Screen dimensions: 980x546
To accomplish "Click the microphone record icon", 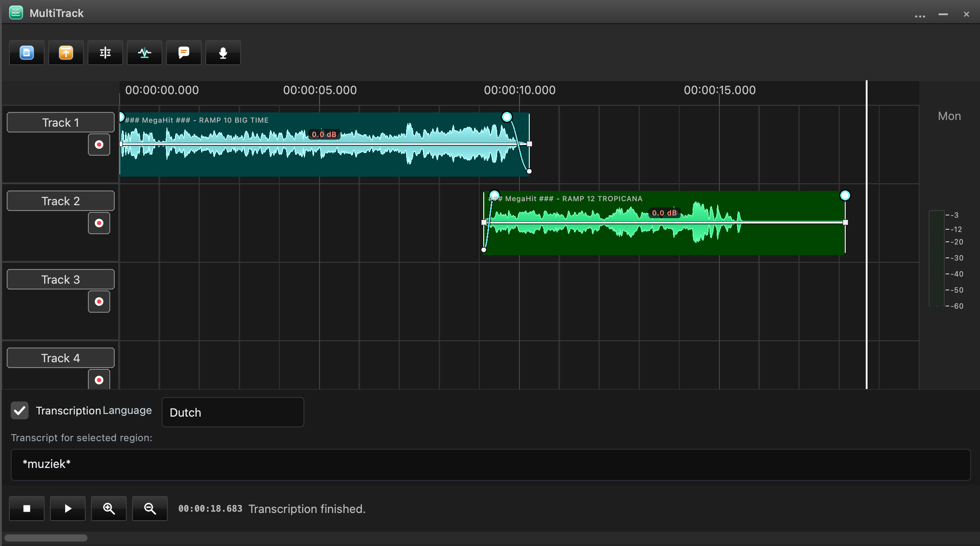I will (x=223, y=53).
